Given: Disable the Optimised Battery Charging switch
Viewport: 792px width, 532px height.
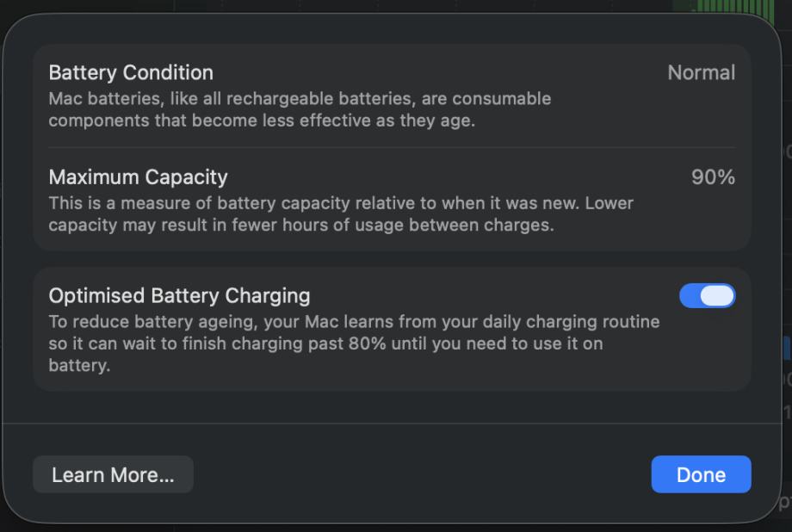Looking at the screenshot, I should (707, 296).
